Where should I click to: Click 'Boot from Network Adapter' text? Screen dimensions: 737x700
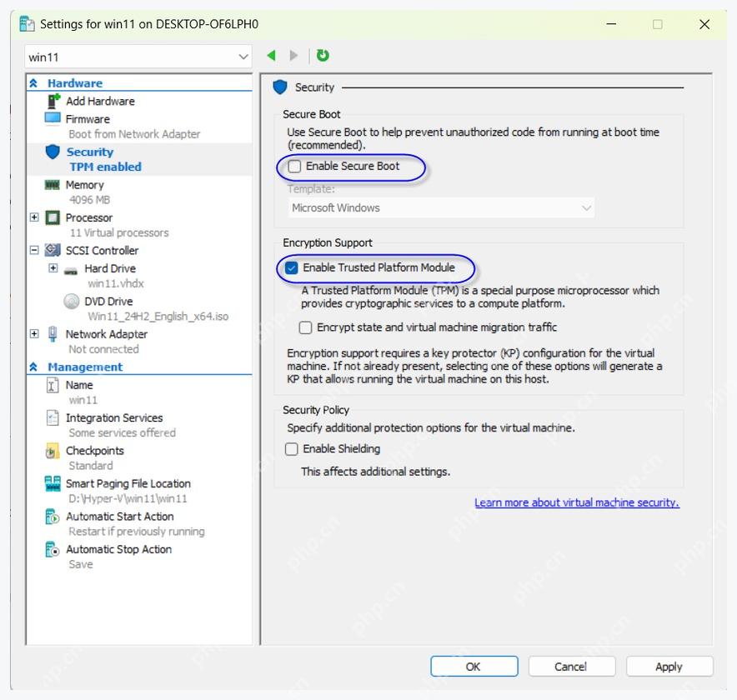coord(134,134)
